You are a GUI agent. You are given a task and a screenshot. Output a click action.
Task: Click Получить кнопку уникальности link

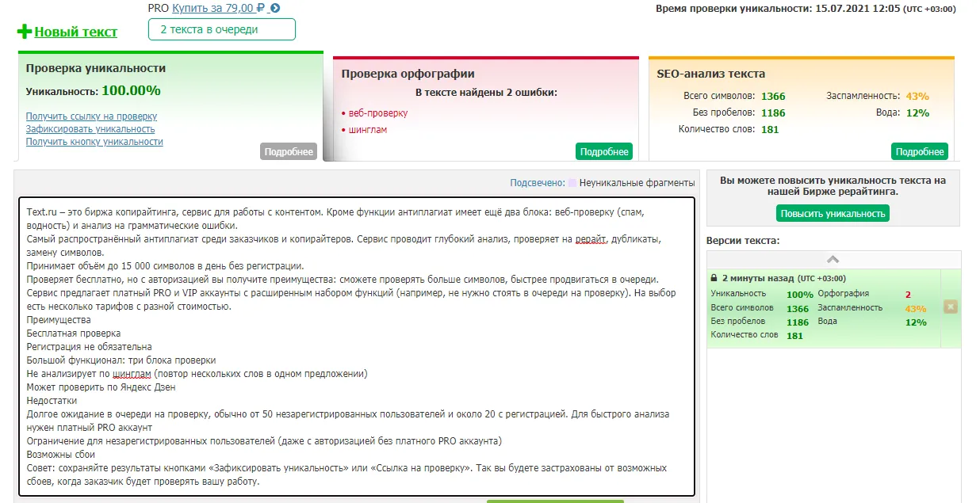94,142
